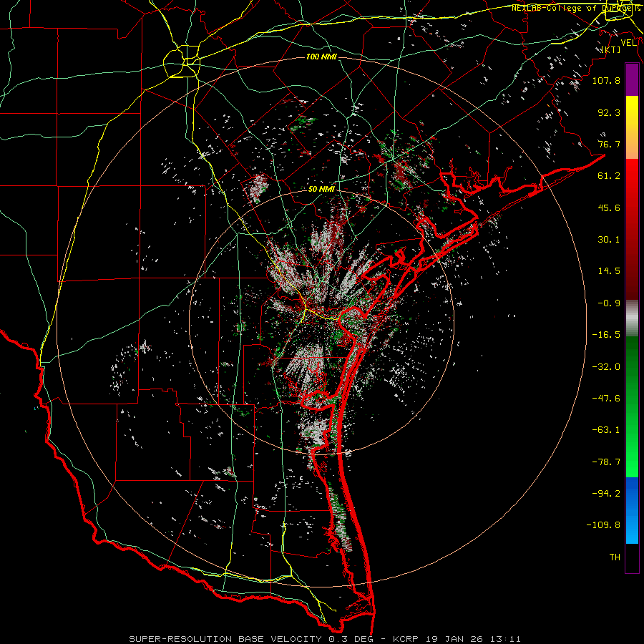The height and width of the screenshot is (644, 644).
Task: Click the 50 NMI range ring label
Action: tap(321, 190)
